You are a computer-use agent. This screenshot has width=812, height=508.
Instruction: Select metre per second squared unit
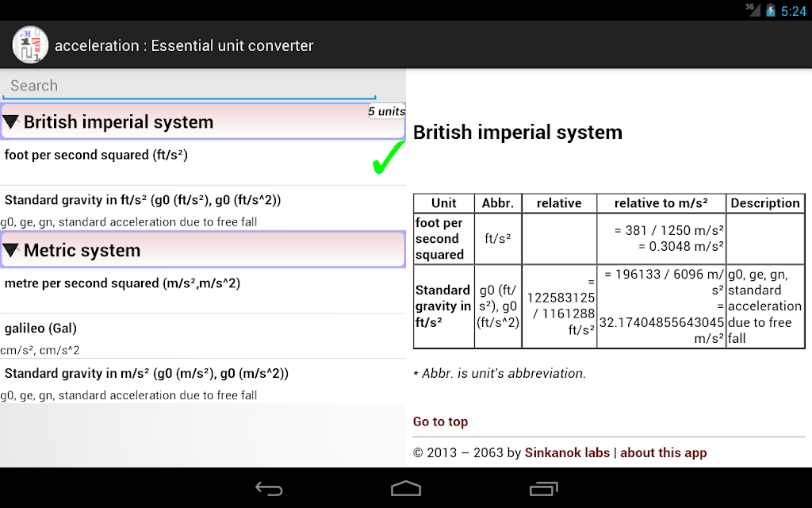coord(203,291)
